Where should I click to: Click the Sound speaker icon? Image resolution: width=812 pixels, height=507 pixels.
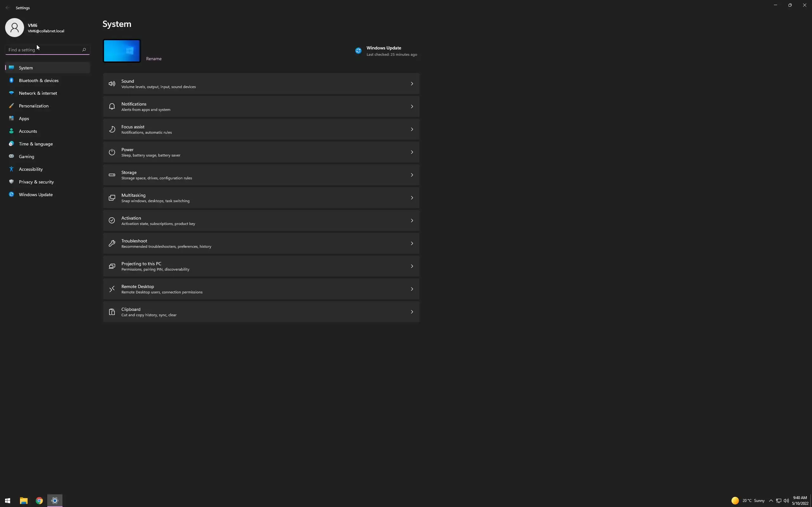[112, 84]
